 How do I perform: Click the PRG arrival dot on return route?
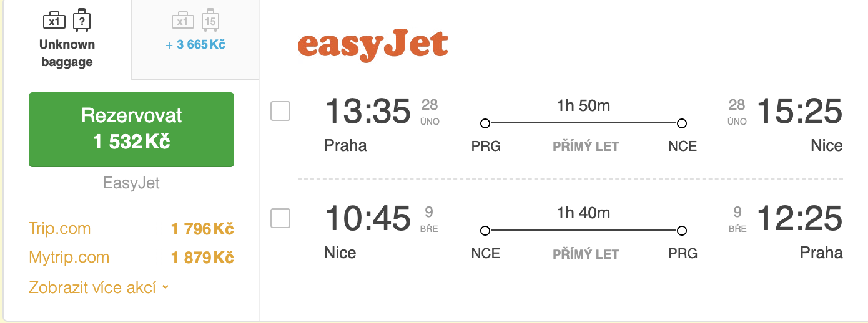(x=682, y=231)
